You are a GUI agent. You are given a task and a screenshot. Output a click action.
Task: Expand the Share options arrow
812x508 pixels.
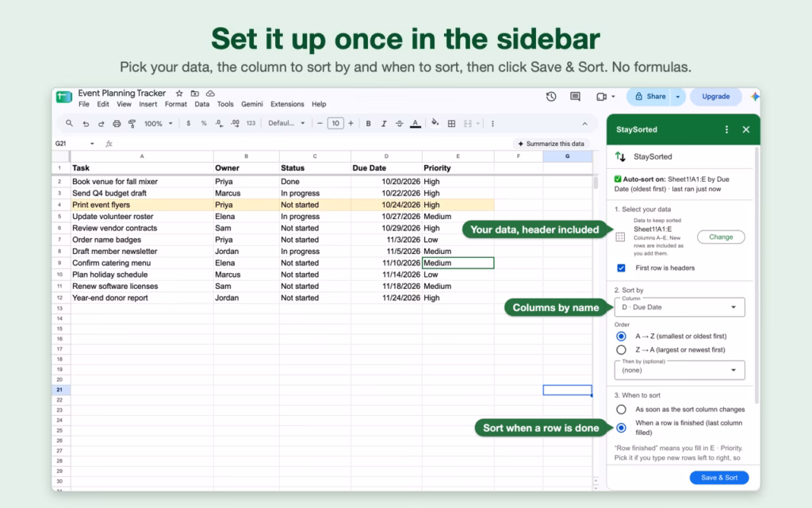pyautogui.click(x=677, y=96)
